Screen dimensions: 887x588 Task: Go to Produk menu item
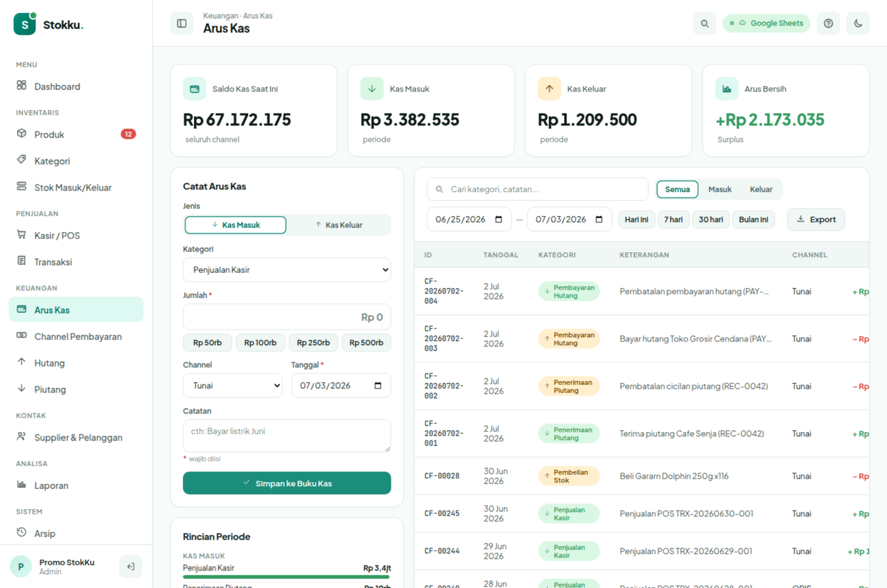click(76, 134)
